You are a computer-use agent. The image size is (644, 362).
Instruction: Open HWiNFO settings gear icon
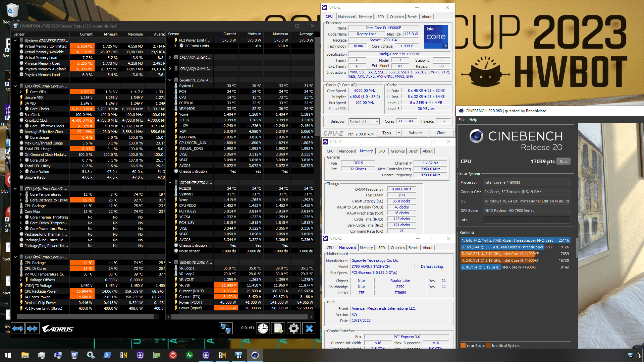pyautogui.click(x=293, y=328)
